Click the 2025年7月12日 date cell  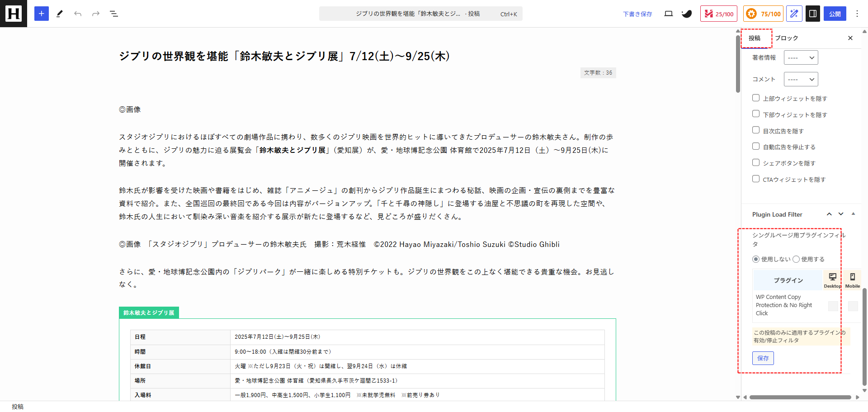(x=417, y=337)
